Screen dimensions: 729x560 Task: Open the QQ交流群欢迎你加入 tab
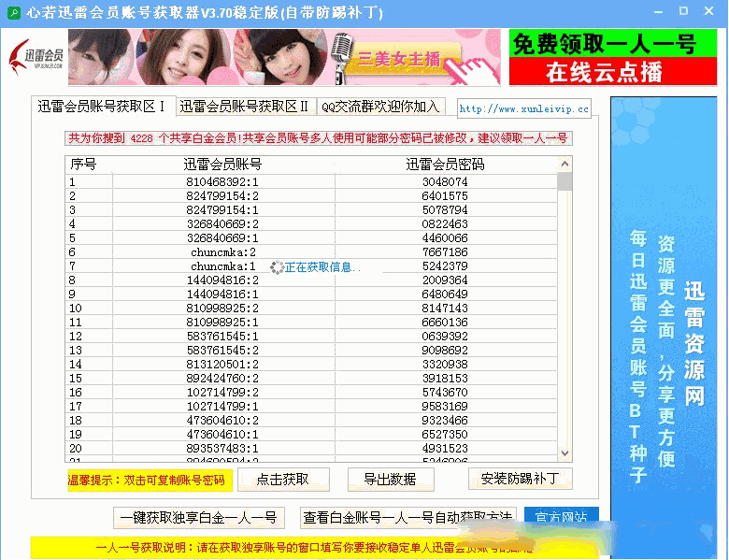pos(381,107)
